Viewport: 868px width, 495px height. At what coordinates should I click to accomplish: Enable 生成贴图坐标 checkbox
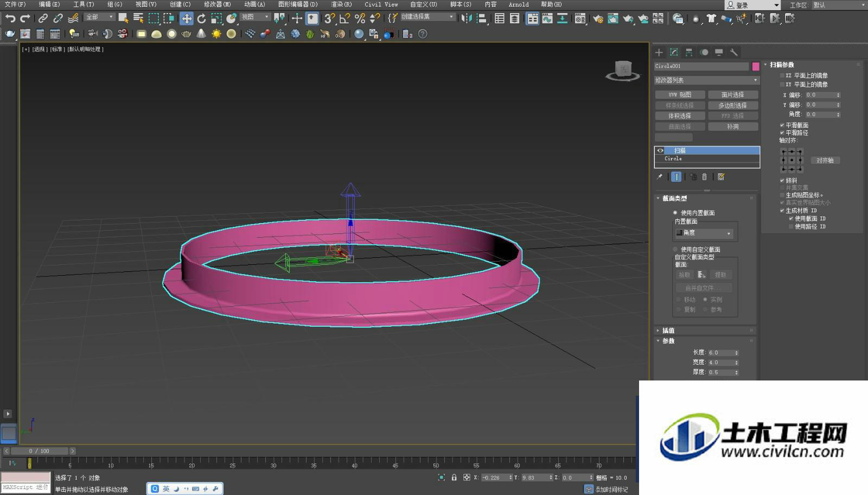coord(782,195)
